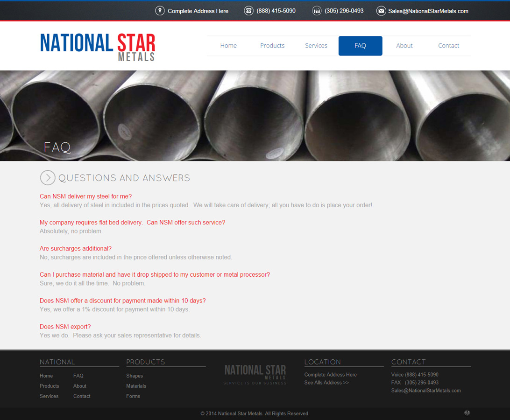Click the circled arrow icon beside Questions and Answers
Viewport: 510px width, 420px height.
pos(48,178)
